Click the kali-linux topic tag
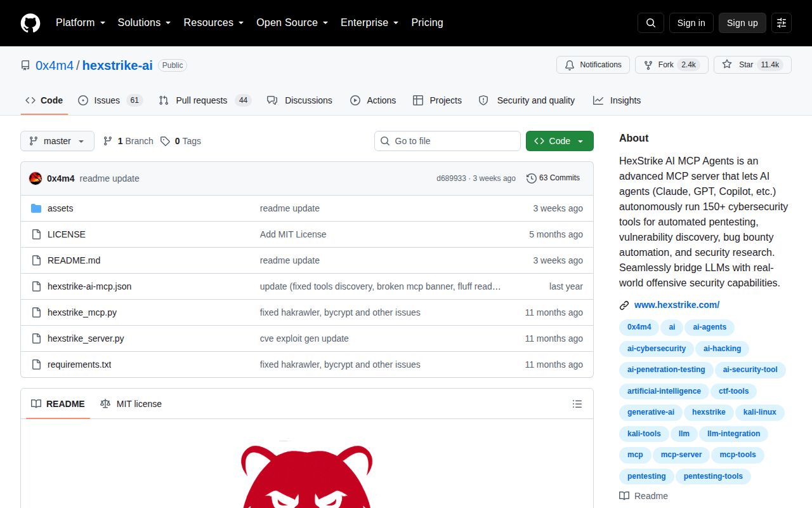The height and width of the screenshot is (508, 812). 759,412
